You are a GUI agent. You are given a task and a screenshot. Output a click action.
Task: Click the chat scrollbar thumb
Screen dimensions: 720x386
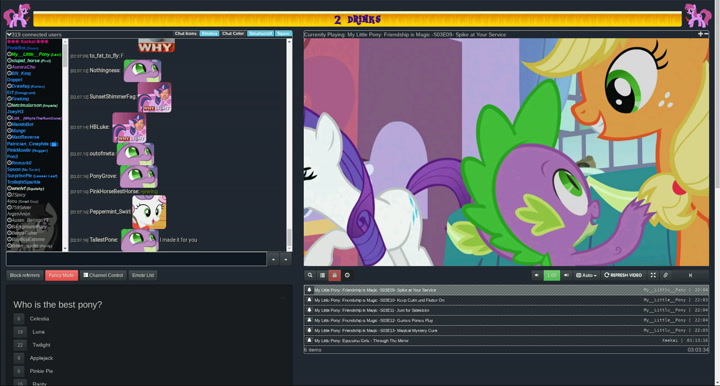click(x=289, y=239)
